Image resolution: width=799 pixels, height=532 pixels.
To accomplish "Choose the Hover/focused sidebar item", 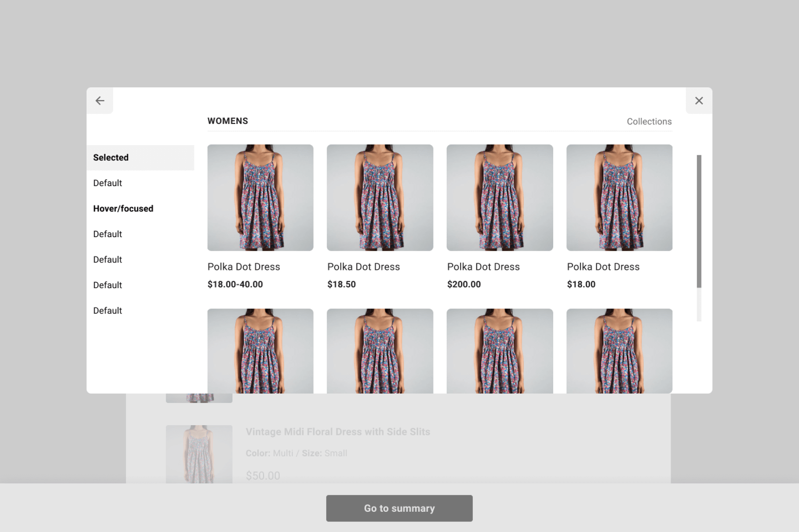I will tap(140, 209).
